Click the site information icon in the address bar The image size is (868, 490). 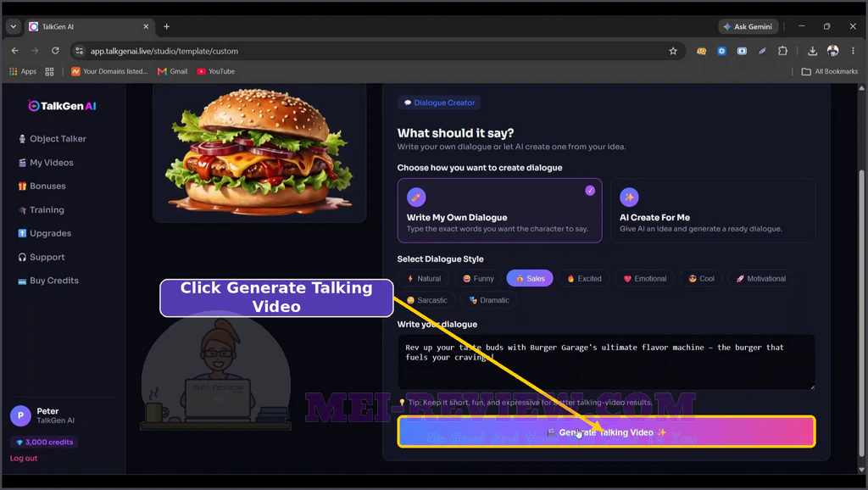(x=80, y=51)
